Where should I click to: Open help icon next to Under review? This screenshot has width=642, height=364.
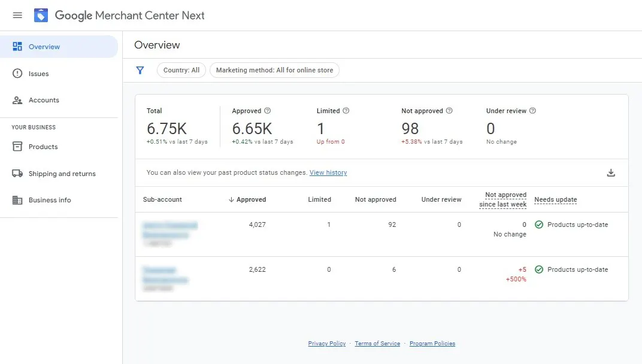pyautogui.click(x=532, y=111)
